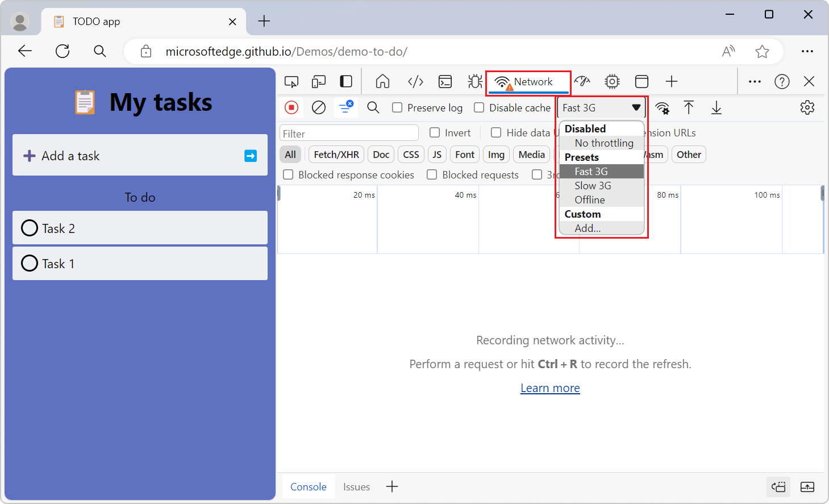Enable Disable cache checkbox
829x504 pixels.
click(x=480, y=107)
